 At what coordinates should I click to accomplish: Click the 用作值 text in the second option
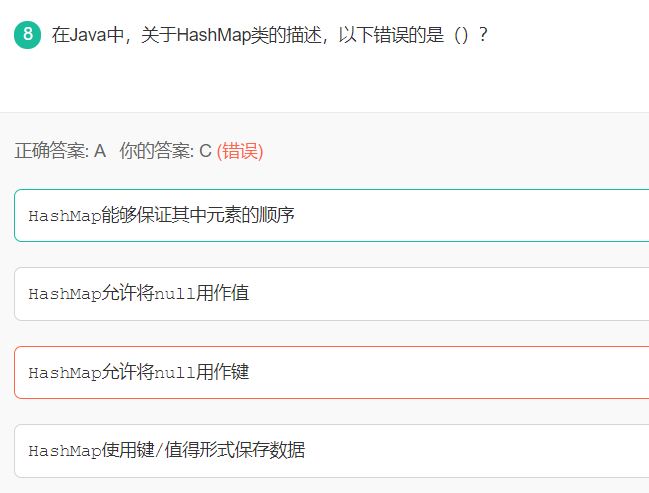222,293
